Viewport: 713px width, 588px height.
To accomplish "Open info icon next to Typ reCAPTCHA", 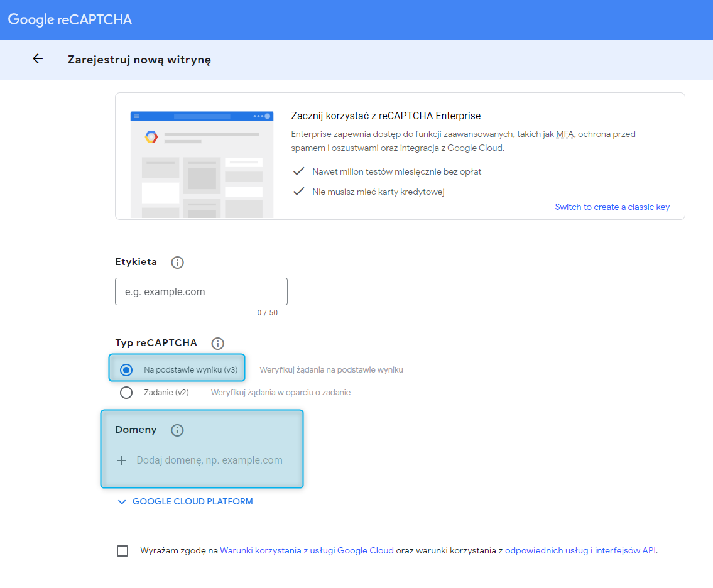I will pyautogui.click(x=218, y=344).
